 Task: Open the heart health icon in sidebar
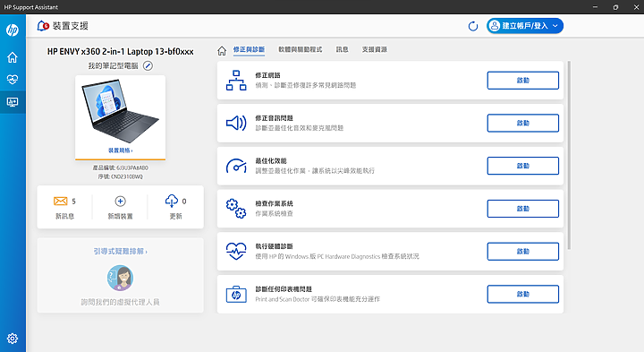(x=13, y=80)
